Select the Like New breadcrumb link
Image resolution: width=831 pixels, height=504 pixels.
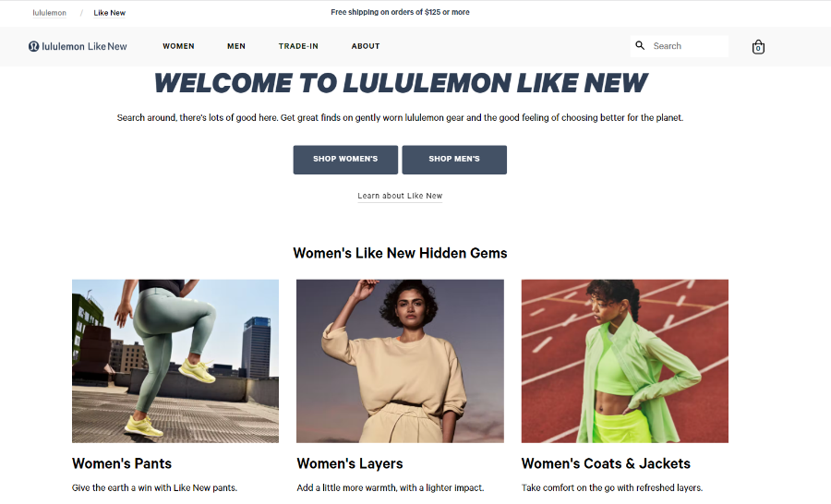pyautogui.click(x=110, y=13)
